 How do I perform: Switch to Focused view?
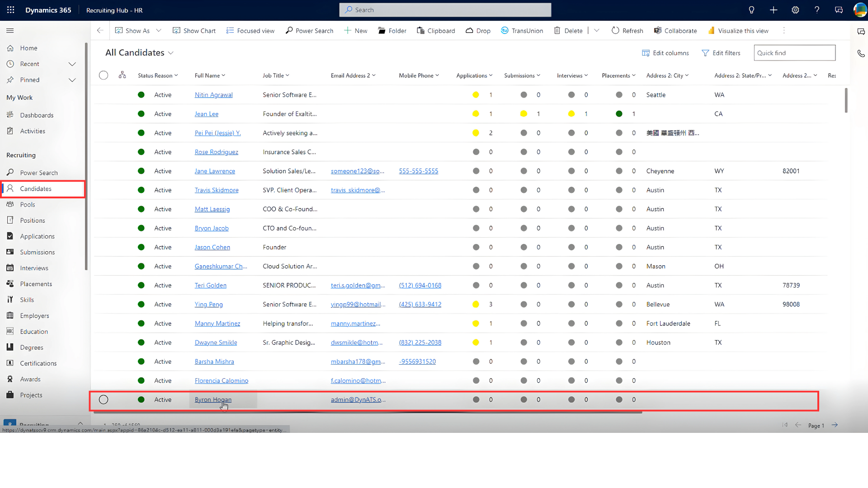pos(250,31)
